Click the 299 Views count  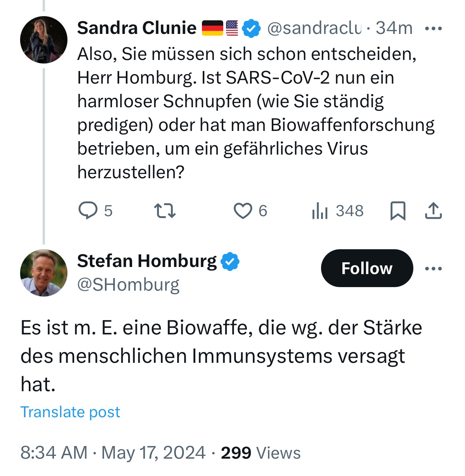coord(261,453)
